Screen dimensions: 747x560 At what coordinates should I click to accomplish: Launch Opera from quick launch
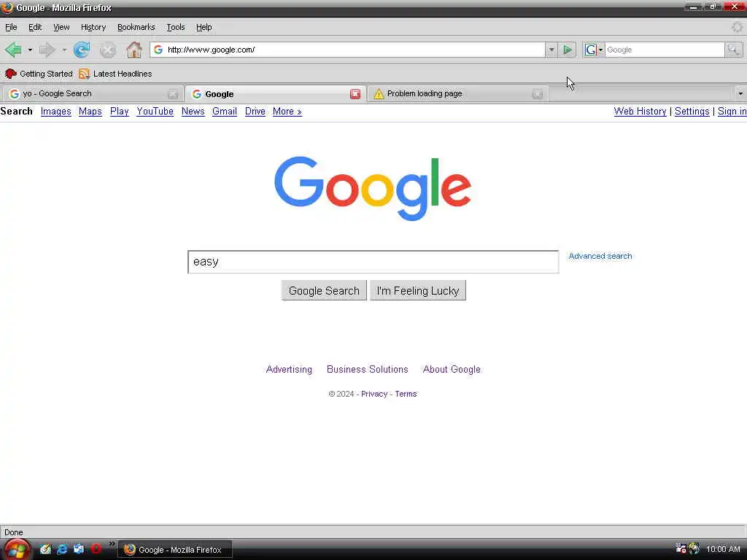point(96,549)
